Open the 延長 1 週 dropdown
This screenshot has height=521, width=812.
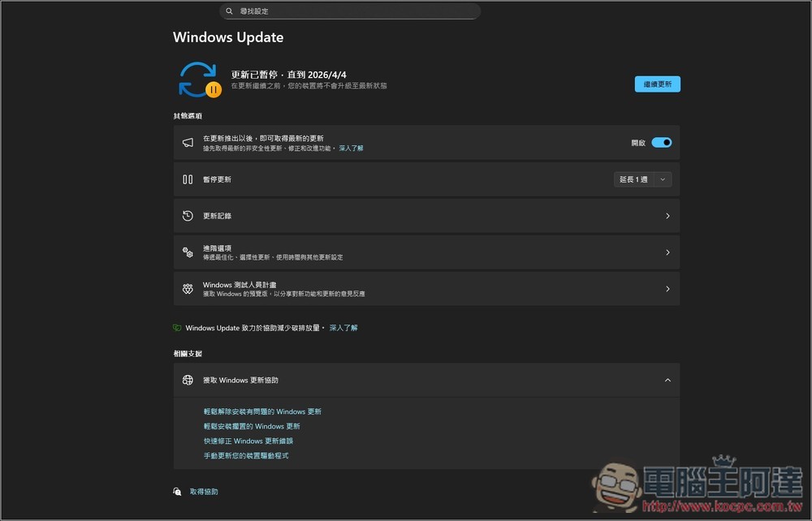click(x=642, y=179)
